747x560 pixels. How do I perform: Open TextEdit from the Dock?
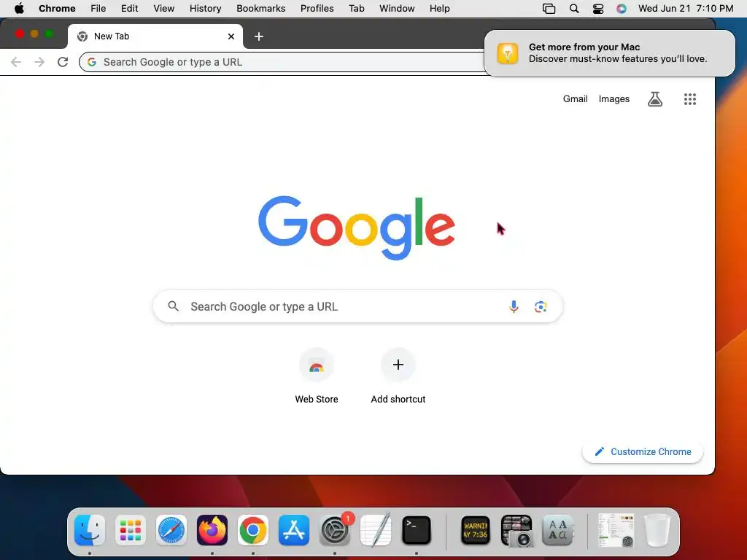point(376,530)
